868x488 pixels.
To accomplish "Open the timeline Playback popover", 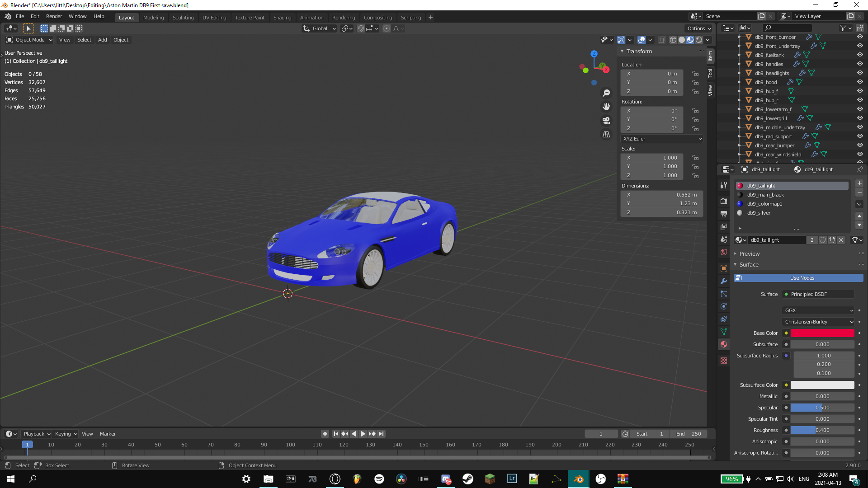I will click(x=37, y=434).
